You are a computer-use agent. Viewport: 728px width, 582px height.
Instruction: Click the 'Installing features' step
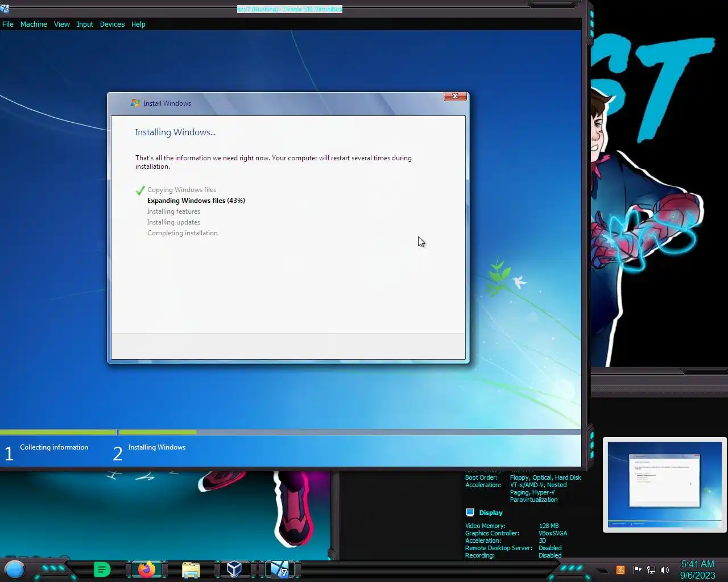pyautogui.click(x=173, y=211)
